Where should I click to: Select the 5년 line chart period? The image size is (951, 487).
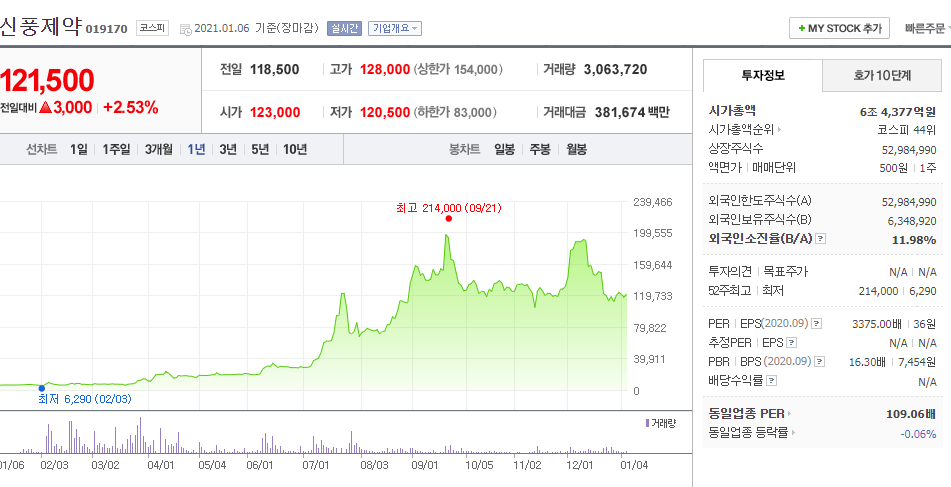click(x=260, y=149)
